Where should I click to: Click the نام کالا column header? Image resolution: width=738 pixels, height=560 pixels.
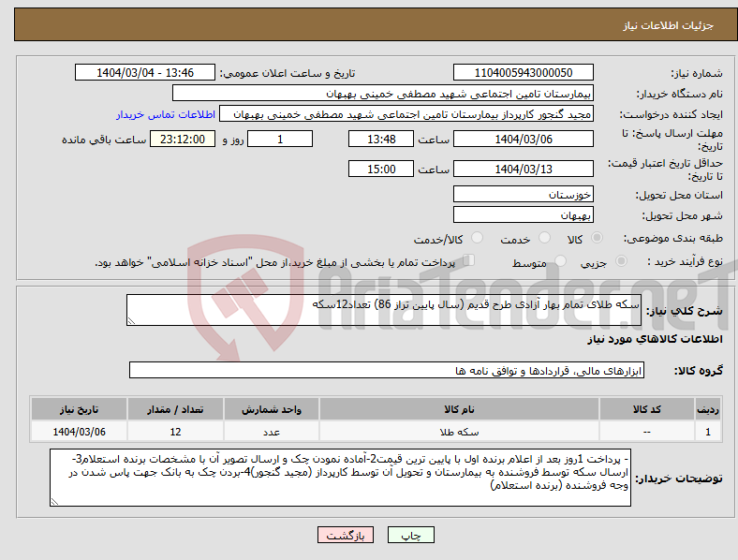[459, 409]
